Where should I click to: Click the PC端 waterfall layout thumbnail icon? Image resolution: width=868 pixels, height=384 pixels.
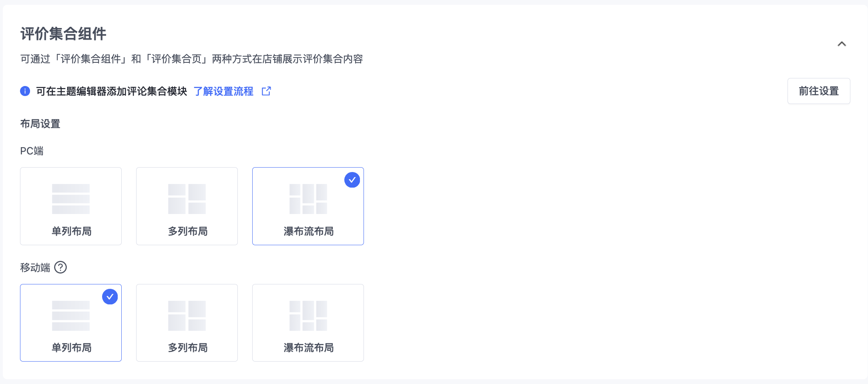[308, 199]
